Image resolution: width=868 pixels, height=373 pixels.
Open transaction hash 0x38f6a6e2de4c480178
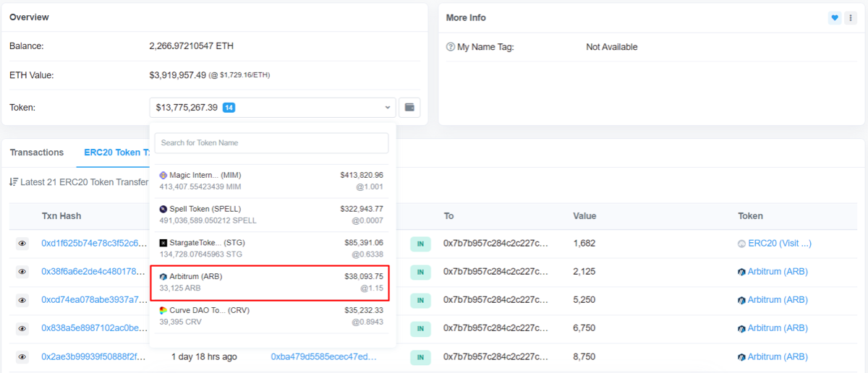point(94,272)
